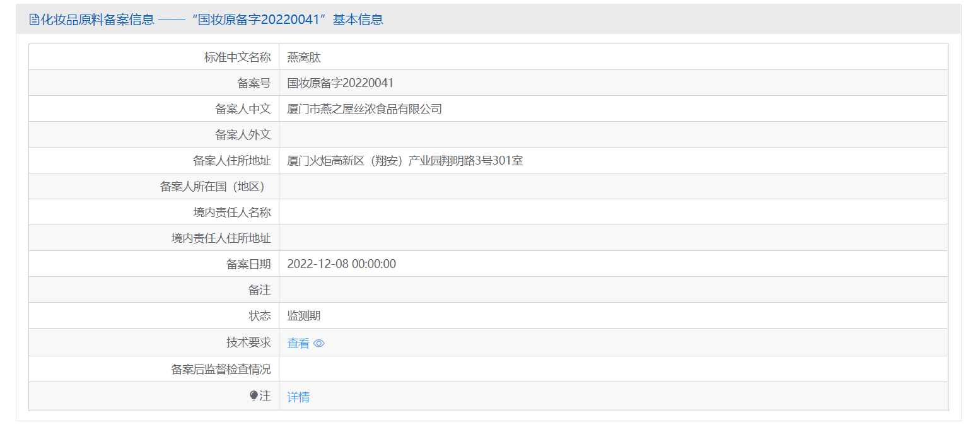This screenshot has width=980, height=432.
Task: Click the address 厦门火炬高新区（翔安）产业园翔明路3号301室
Action: 405,161
